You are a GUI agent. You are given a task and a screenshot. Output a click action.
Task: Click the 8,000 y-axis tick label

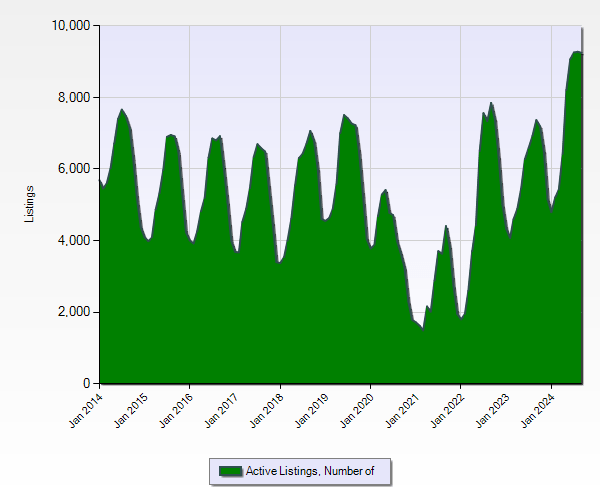[73, 97]
